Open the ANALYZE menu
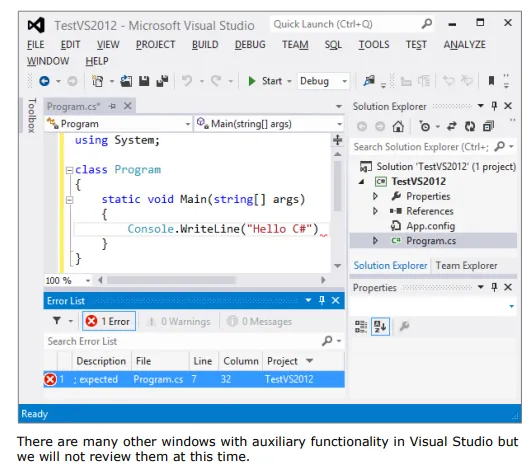Image resolution: width=531 pixels, height=462 pixels. (464, 45)
